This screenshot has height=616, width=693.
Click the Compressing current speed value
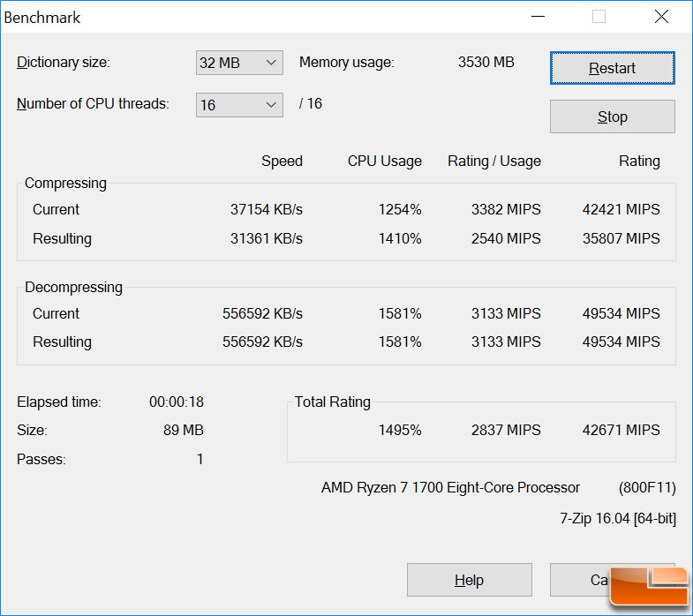[267, 209]
